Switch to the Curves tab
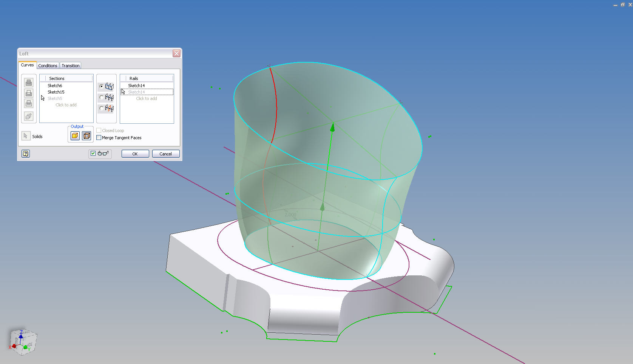This screenshot has height=364, width=633. point(27,65)
